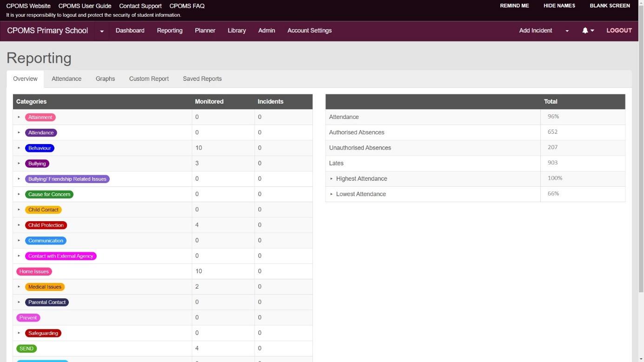This screenshot has height=362, width=644.
Task: Toggle HIDE NAMES in the top bar
Action: pyautogui.click(x=559, y=6)
